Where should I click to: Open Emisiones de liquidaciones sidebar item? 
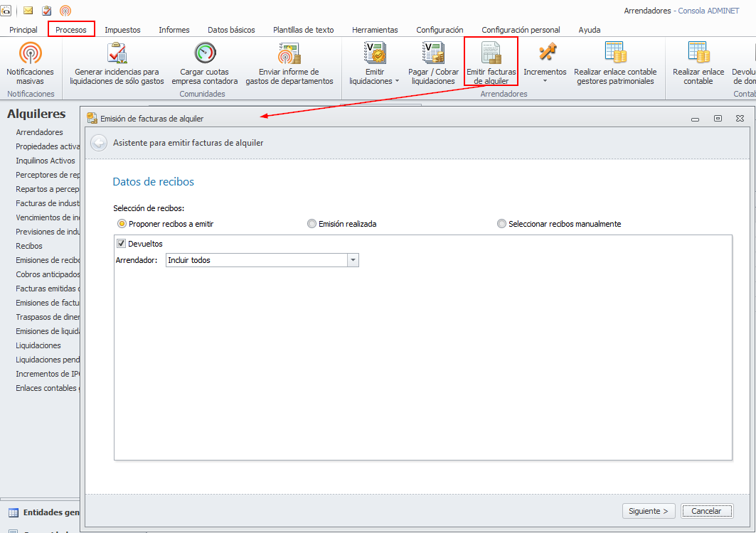[x=48, y=331]
